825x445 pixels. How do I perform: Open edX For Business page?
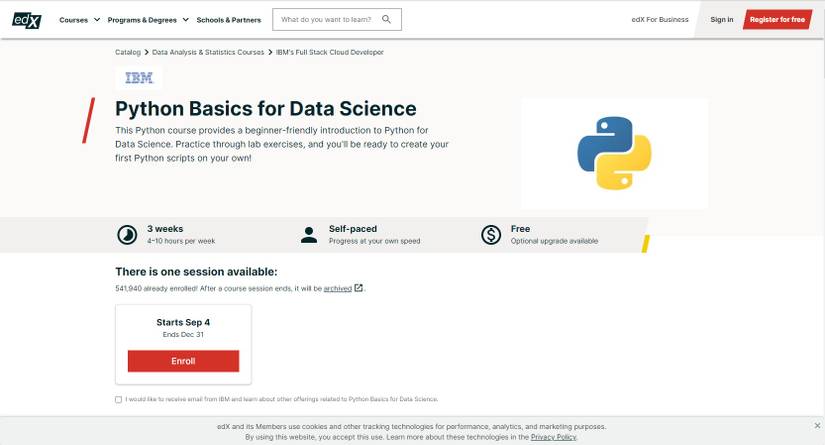point(660,19)
